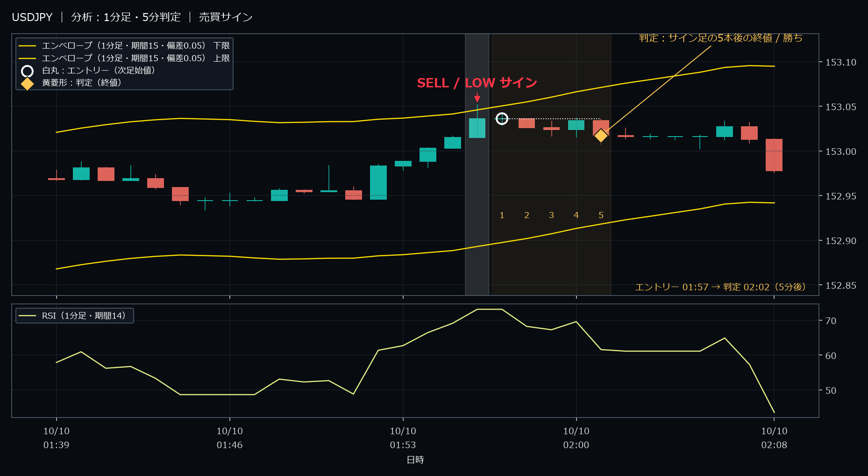The width and height of the screenshot is (868, 476).
Task: Click the white circle entry marker on the chart
Action: 502,119
